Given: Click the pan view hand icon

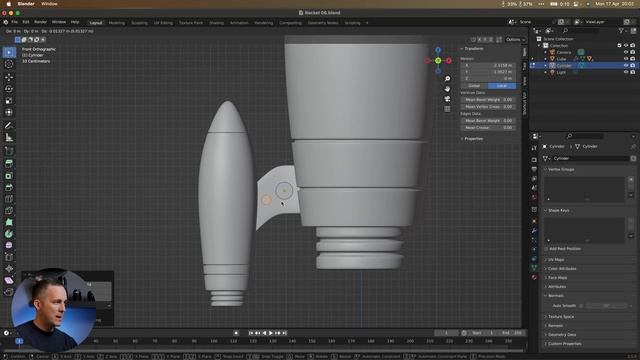Looking at the screenshot, I should click(x=447, y=89).
